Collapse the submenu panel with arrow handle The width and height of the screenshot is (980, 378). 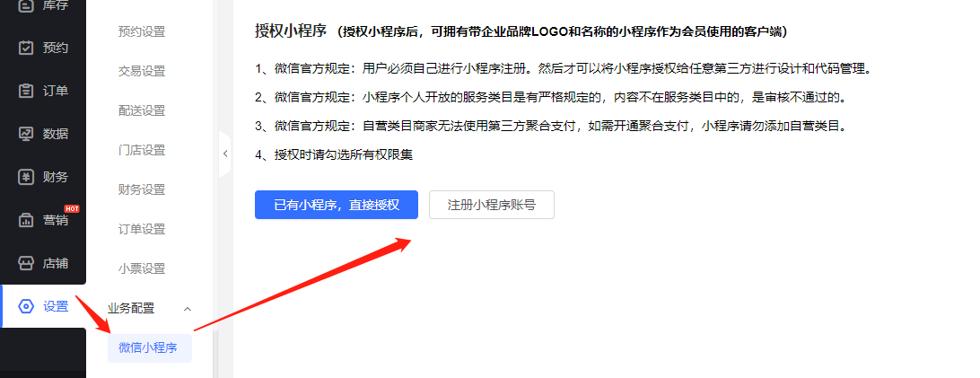click(x=225, y=154)
